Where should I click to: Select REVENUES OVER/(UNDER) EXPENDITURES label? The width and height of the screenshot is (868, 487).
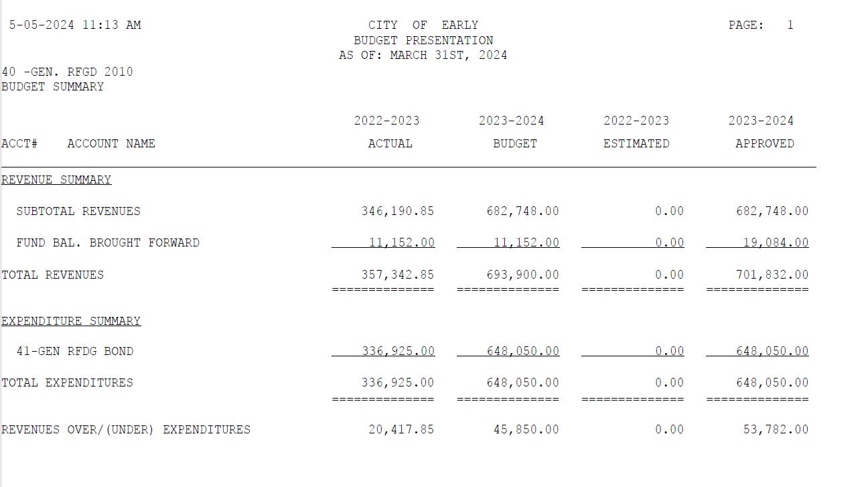click(x=126, y=429)
